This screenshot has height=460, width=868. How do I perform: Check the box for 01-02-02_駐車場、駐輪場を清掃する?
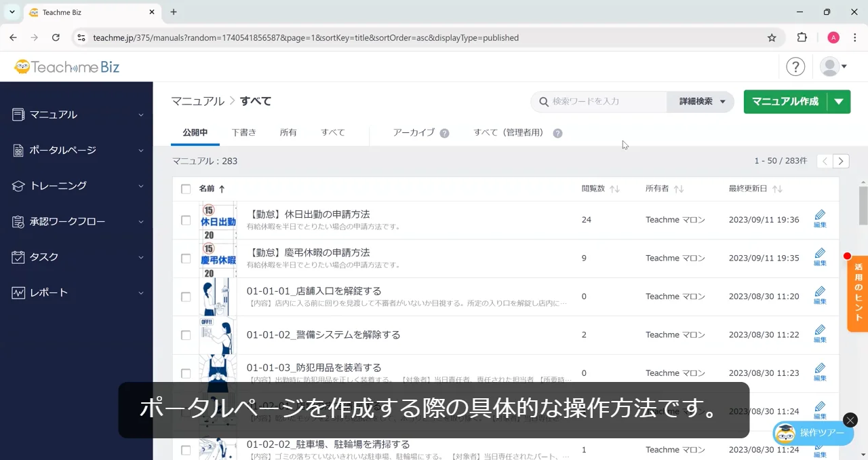coord(186,450)
